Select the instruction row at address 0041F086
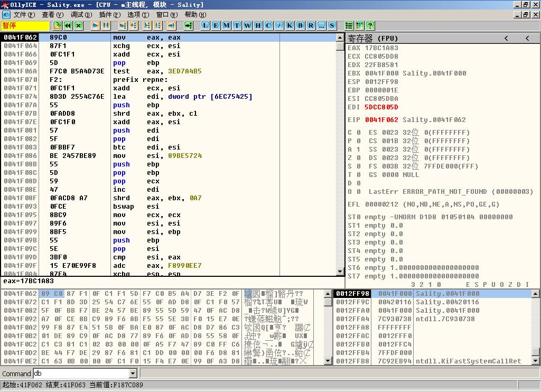Image resolution: width=541 pixels, height=392 pixels. coord(158,156)
